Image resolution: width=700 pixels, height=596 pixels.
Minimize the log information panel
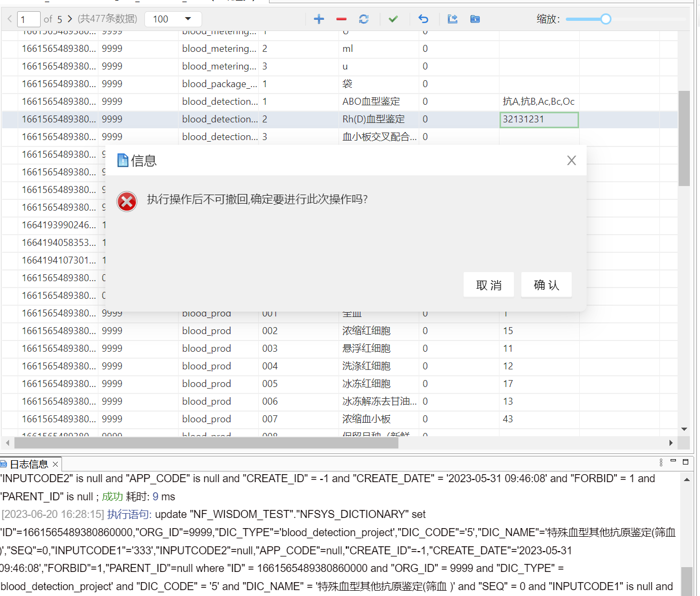click(x=673, y=461)
